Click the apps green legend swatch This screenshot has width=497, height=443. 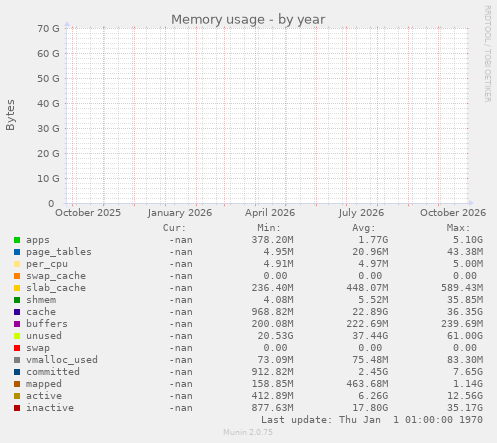click(17, 240)
